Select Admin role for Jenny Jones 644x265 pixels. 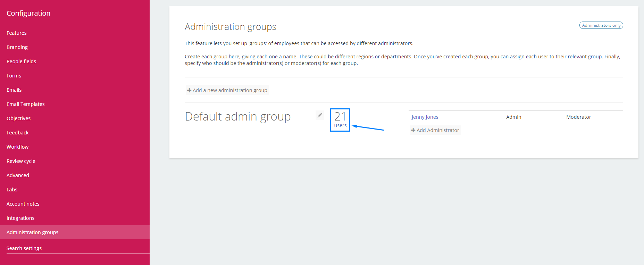coord(513,117)
